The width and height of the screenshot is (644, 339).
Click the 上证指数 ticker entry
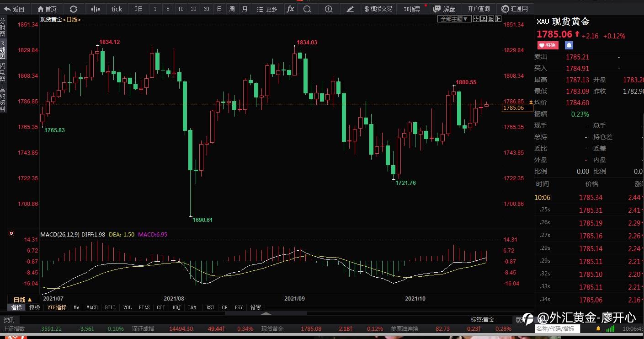[14, 328]
